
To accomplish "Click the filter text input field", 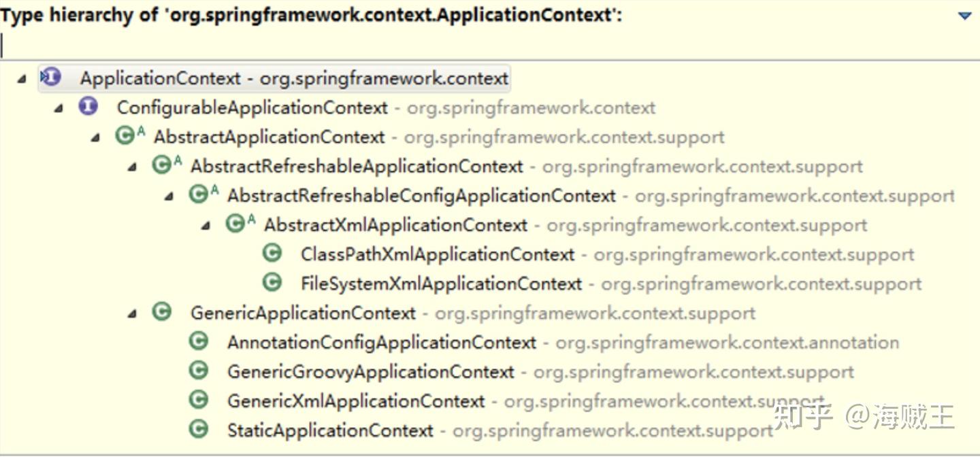I will click(476, 46).
